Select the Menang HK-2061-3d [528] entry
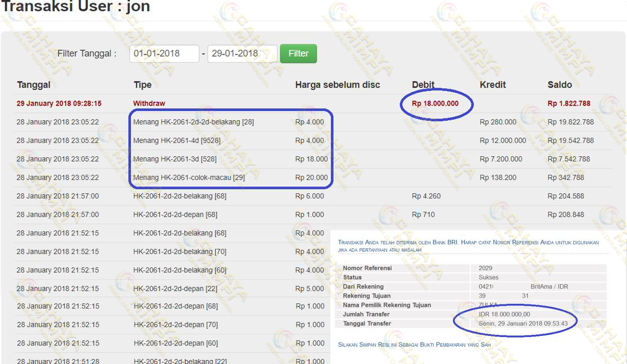 (174, 159)
